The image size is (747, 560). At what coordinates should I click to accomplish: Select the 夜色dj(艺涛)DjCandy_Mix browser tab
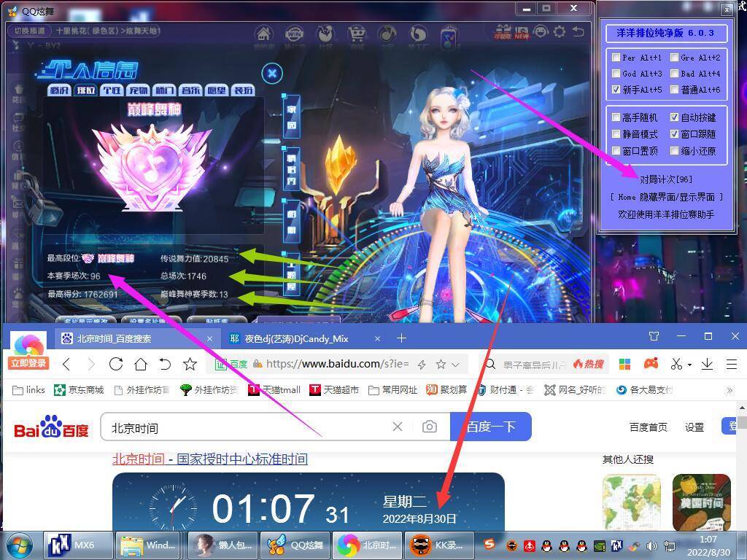pos(303,338)
